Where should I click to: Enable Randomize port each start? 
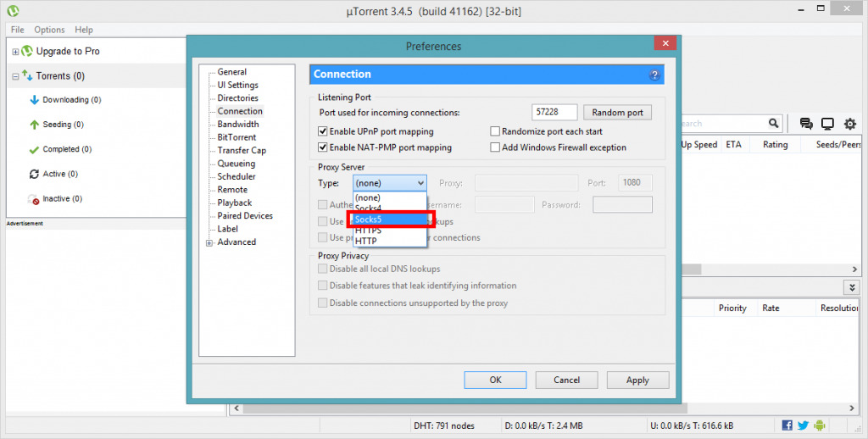pos(495,131)
